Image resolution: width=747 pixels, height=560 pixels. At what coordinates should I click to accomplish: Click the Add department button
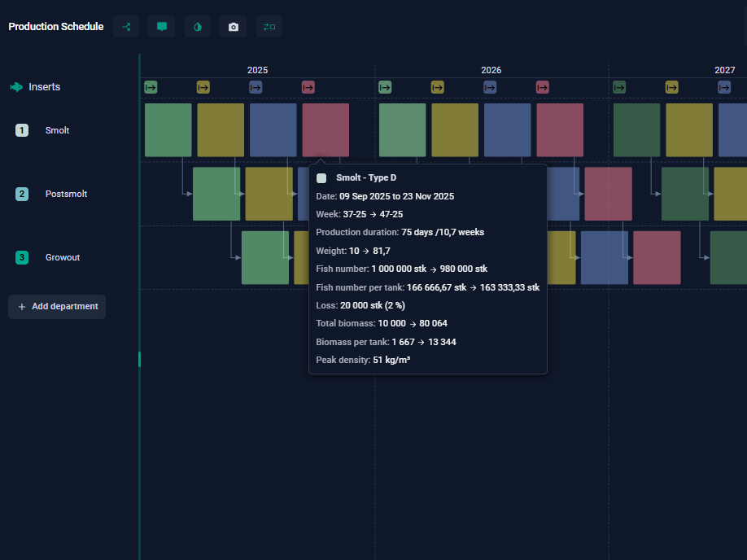tap(57, 307)
